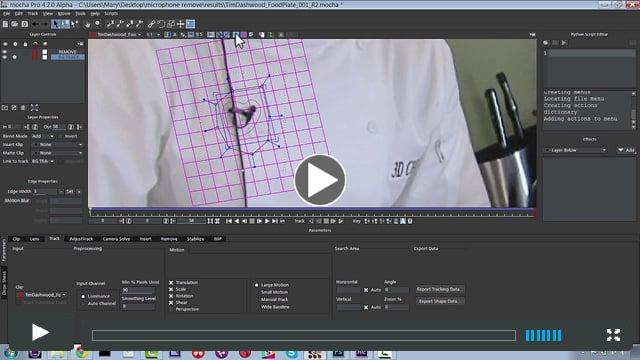Click the stop button in timeline controls
Image resolution: width=640 pixels, height=360 pixels.
pyautogui.click(x=252, y=221)
